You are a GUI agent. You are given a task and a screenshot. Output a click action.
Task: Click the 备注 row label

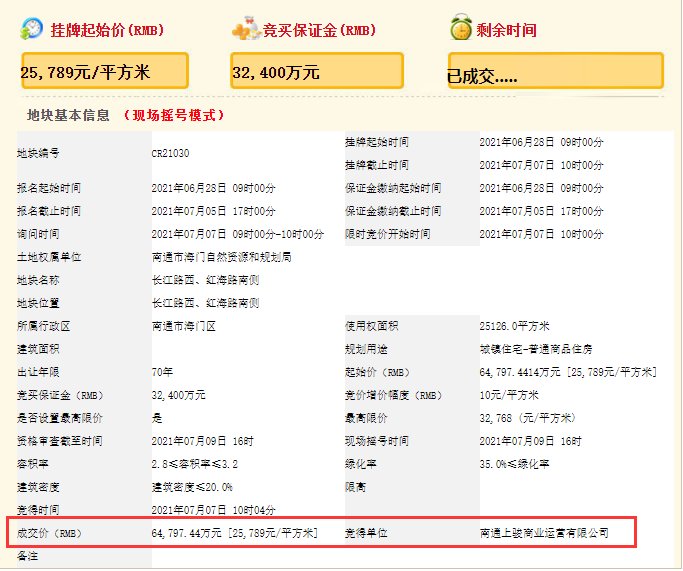tap(27, 557)
